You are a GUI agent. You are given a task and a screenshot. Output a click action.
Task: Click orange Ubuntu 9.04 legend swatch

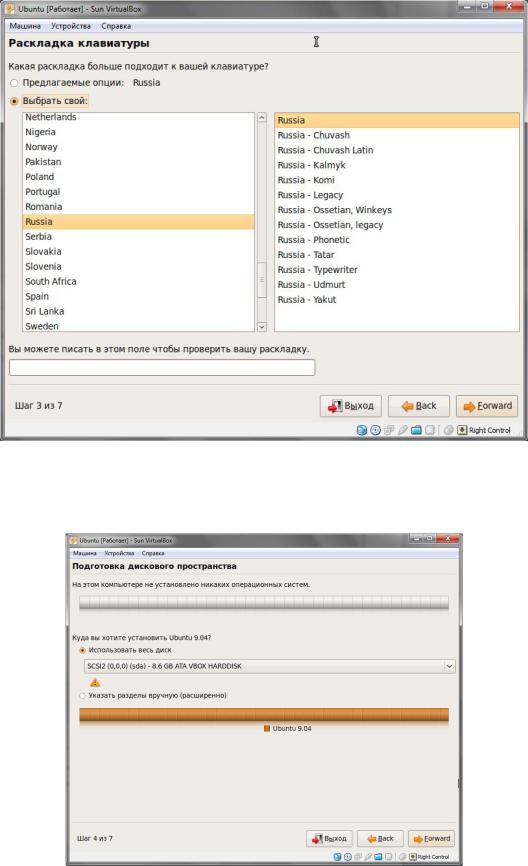[267, 728]
